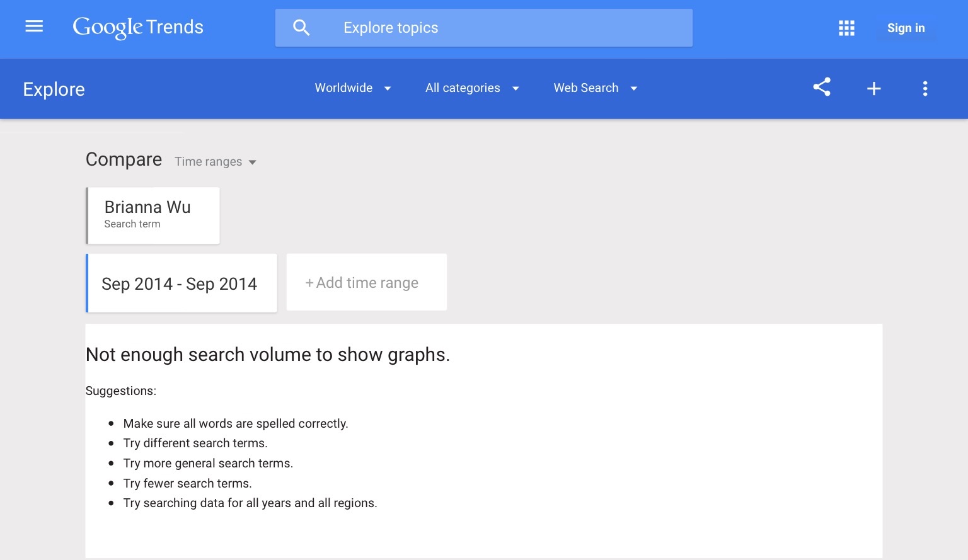968x560 pixels.
Task: Expand the Web Search type dropdown
Action: 596,88
